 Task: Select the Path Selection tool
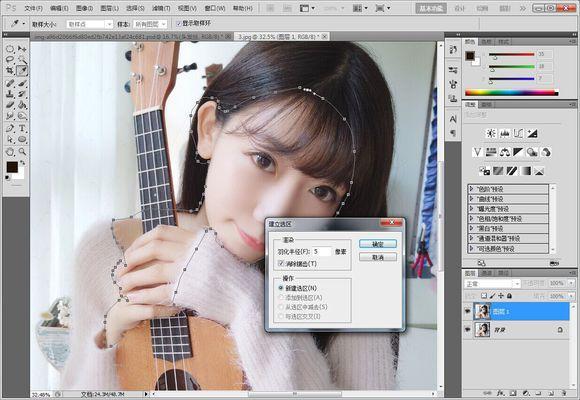tap(10, 139)
